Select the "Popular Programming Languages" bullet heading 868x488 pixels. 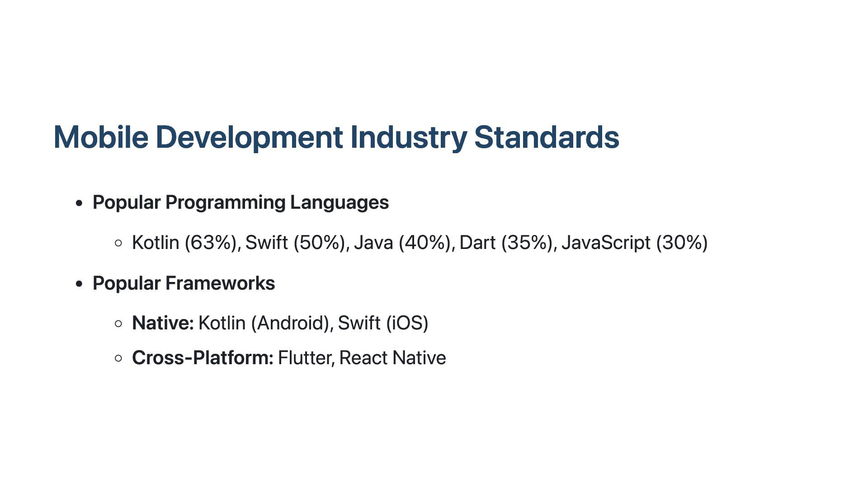(x=241, y=202)
